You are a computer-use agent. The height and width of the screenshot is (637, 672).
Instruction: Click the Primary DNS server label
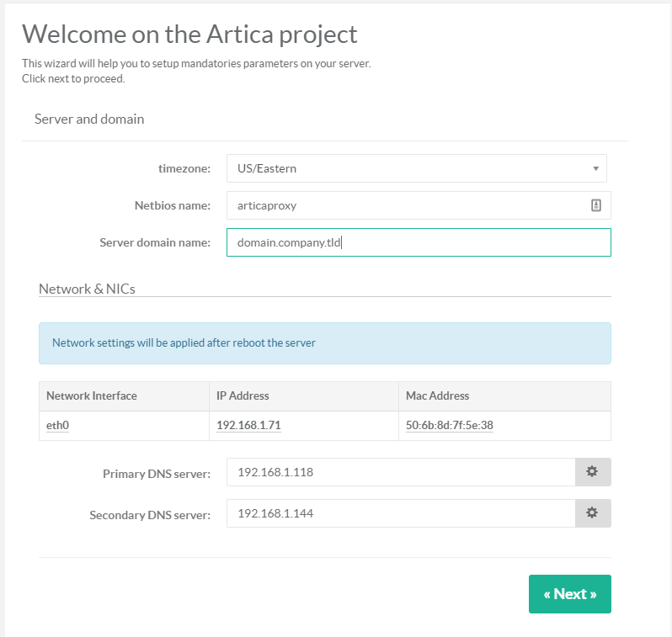click(x=157, y=474)
